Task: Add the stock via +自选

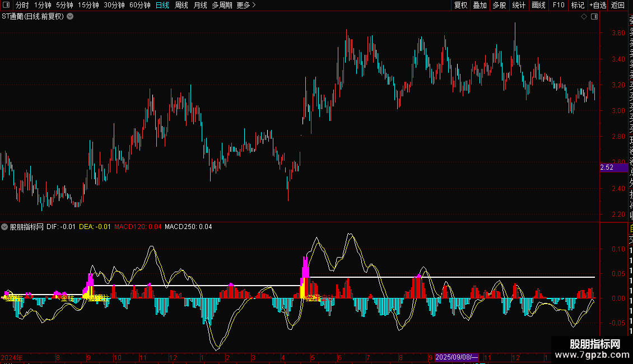Action: [598, 5]
